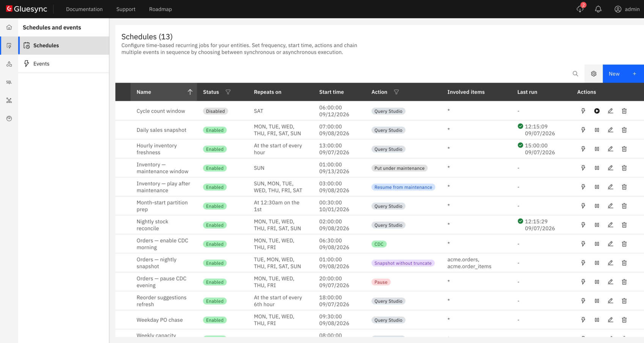Click Resume from maintenance action tag

[x=403, y=187]
